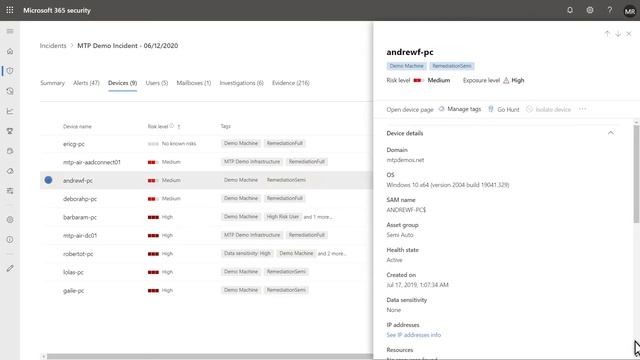Screen dimensions: 640x360
Task: Open the app launcher waffle icon
Action: click(10, 10)
